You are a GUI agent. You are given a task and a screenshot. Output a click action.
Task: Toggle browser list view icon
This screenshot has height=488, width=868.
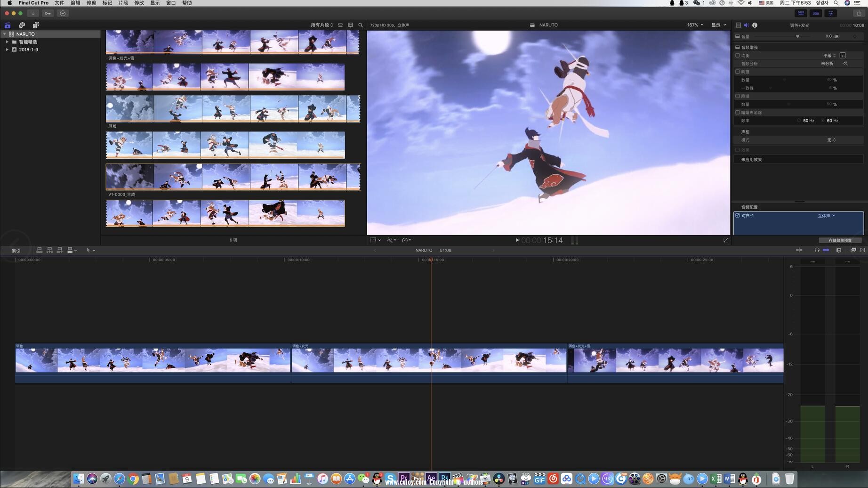click(x=340, y=25)
